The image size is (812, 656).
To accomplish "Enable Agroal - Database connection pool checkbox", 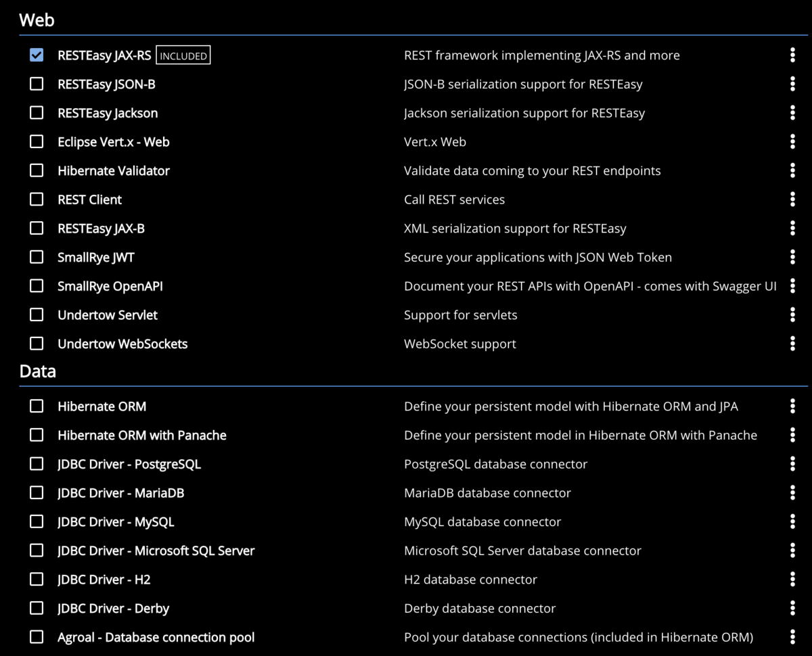I will 37,637.
